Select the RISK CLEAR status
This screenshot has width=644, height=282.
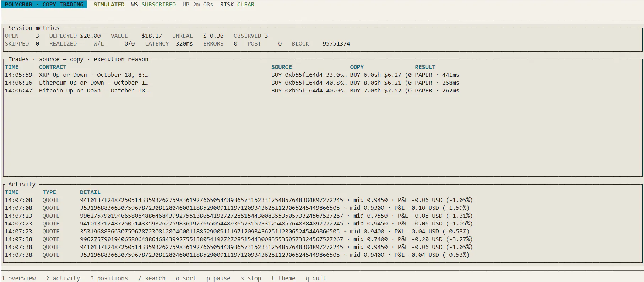point(237,5)
